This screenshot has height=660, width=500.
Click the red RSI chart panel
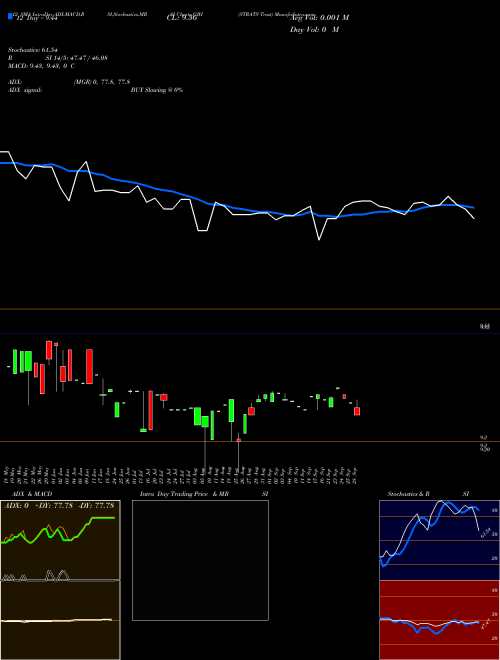pyautogui.click(x=439, y=620)
